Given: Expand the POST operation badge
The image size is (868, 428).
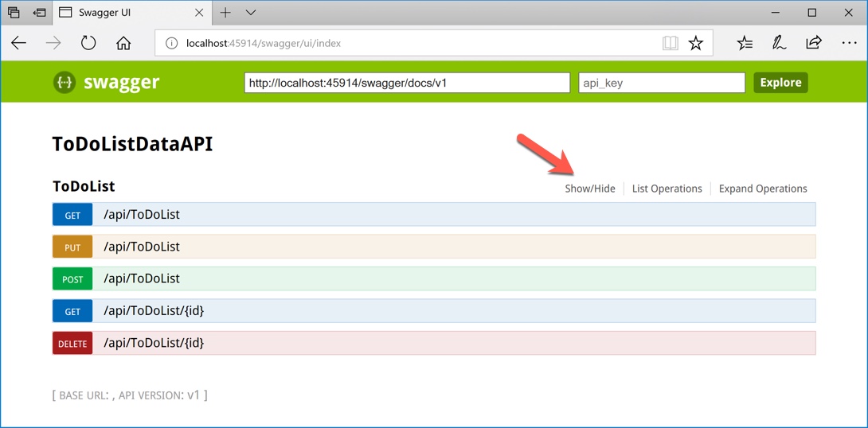Looking at the screenshot, I should click(x=72, y=278).
